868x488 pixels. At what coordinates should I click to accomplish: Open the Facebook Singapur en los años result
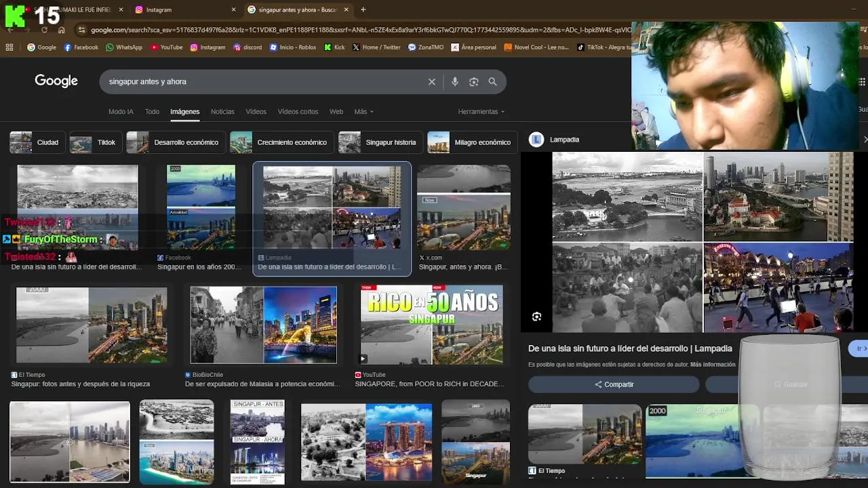tap(201, 207)
